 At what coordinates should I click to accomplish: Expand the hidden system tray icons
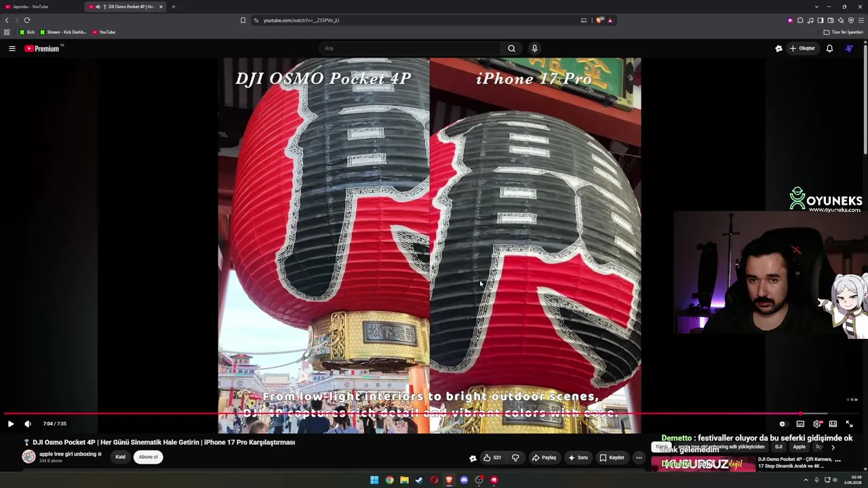coord(806,480)
